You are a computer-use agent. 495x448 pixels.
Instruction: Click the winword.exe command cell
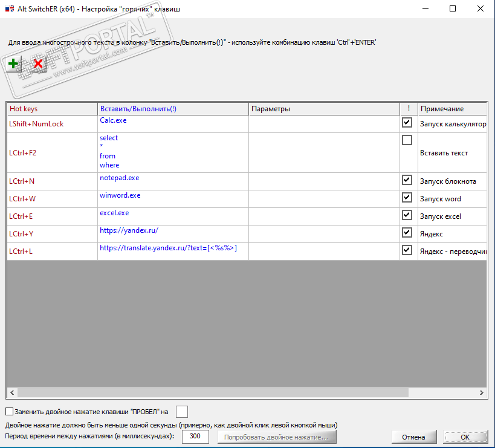173,199
